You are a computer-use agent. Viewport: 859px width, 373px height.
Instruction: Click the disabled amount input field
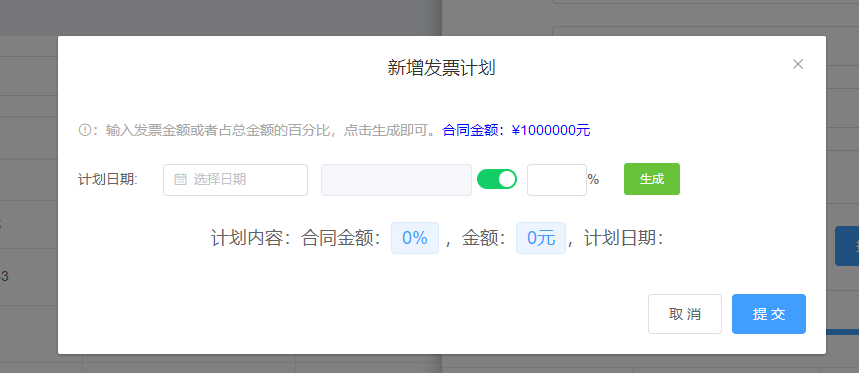[396, 180]
